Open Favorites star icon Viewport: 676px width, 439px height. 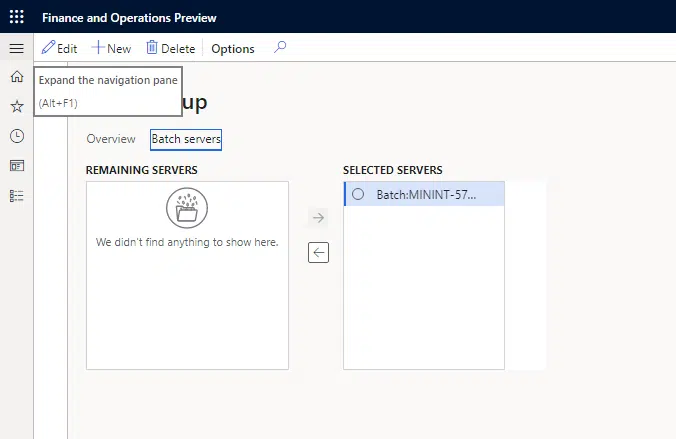click(x=17, y=106)
